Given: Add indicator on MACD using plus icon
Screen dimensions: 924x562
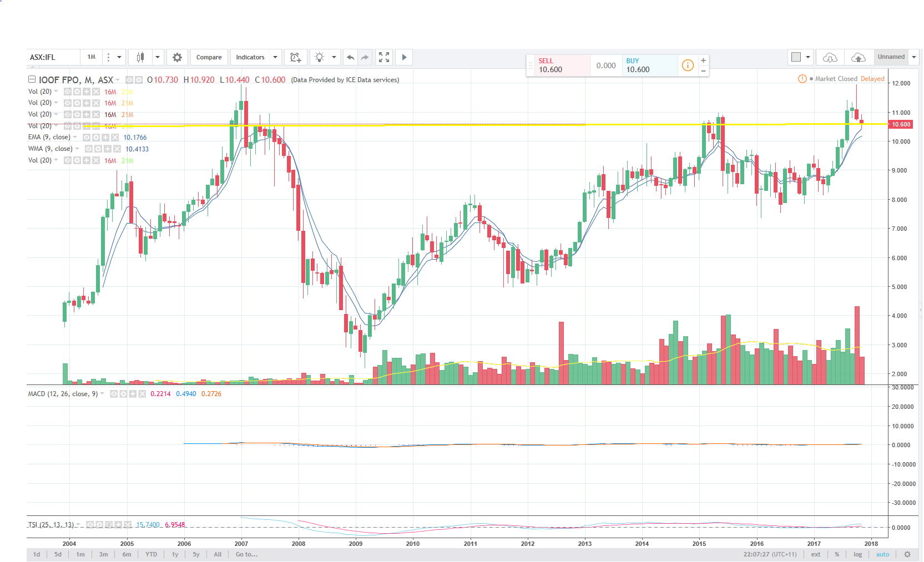Looking at the screenshot, I should point(133,394).
